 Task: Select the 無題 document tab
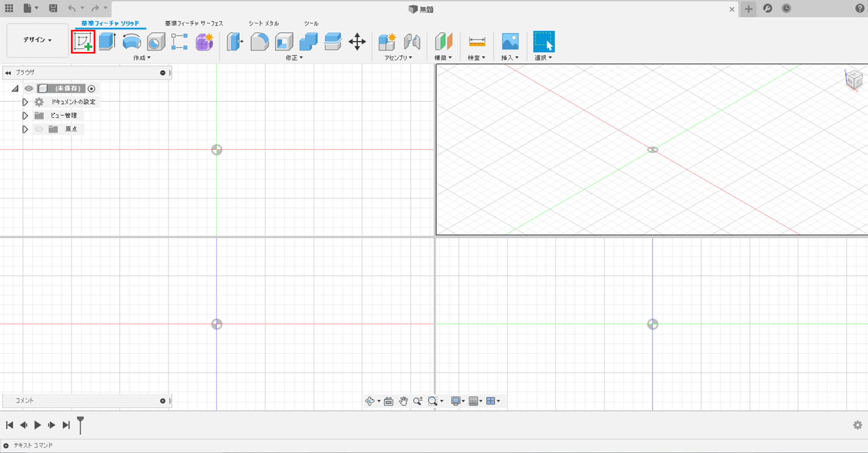pos(421,9)
